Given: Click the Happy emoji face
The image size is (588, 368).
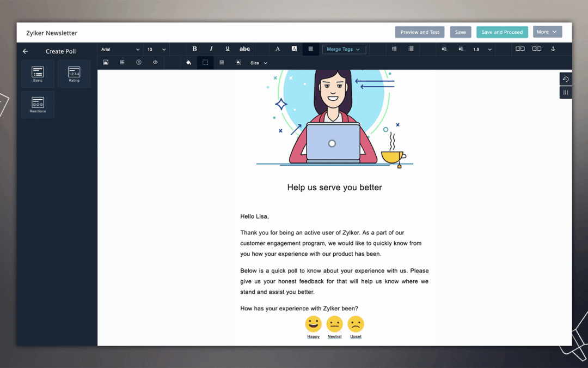Looking at the screenshot, I should (313, 324).
